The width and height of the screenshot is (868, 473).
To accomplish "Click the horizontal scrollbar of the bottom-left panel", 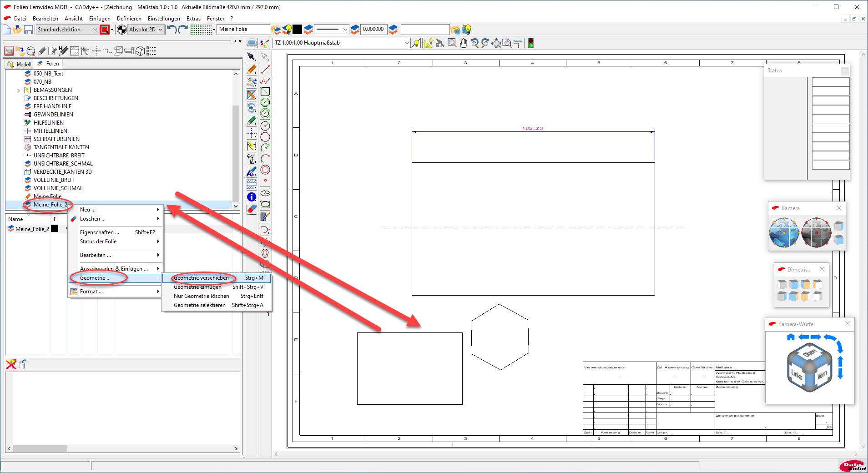I will pos(122,448).
